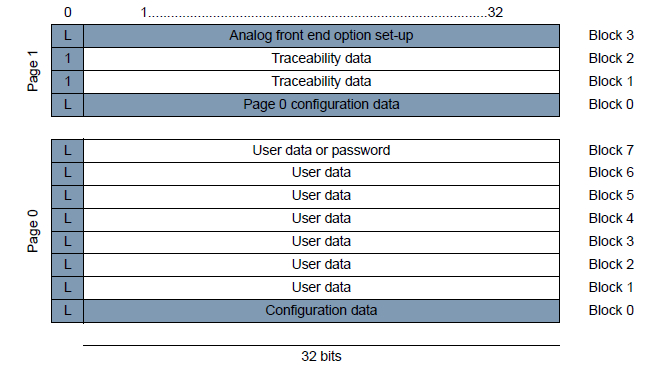Select the User data row for Block 6
667x374 pixels.
point(321,174)
